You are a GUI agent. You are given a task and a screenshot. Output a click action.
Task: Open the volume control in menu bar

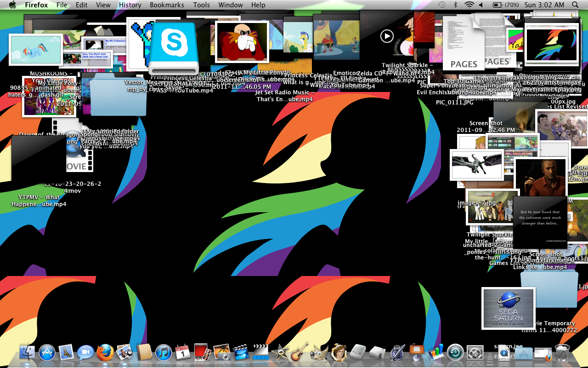pos(481,5)
